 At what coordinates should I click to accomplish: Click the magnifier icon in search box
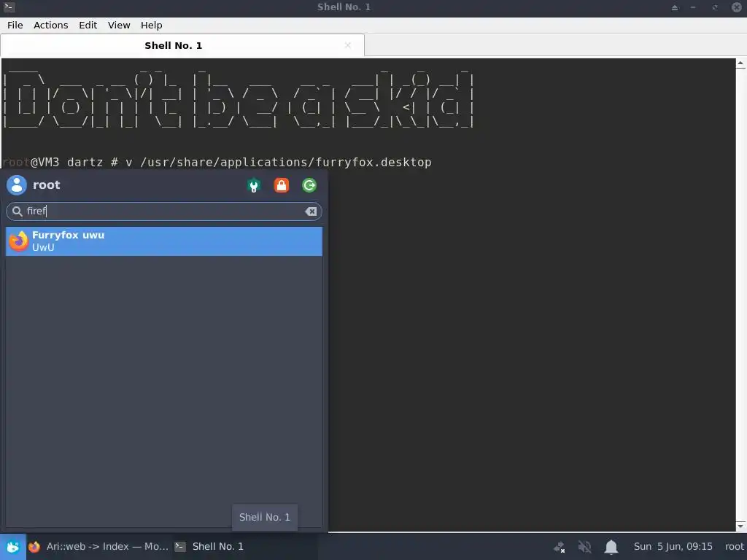click(x=18, y=211)
